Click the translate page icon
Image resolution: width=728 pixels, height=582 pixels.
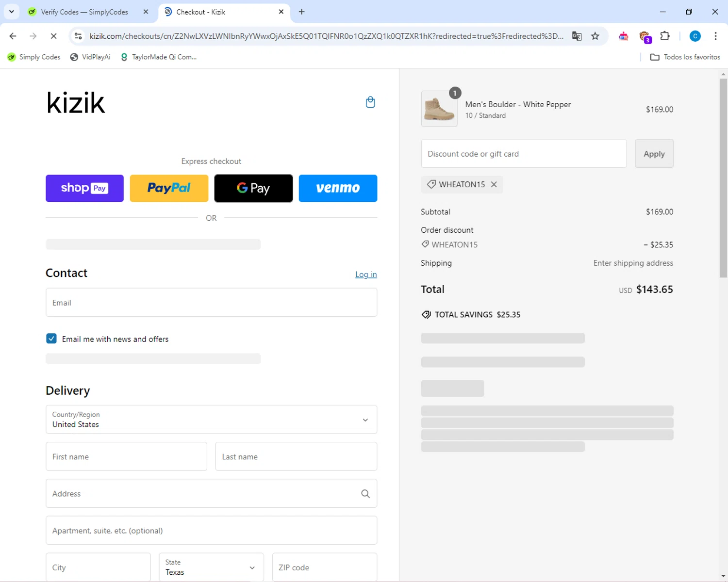[x=577, y=36]
